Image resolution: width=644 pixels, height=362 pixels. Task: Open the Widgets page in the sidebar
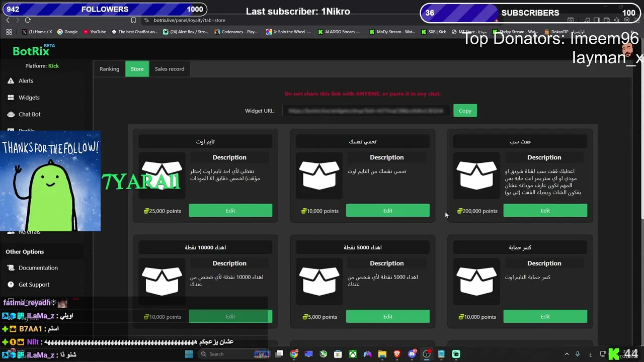29,98
